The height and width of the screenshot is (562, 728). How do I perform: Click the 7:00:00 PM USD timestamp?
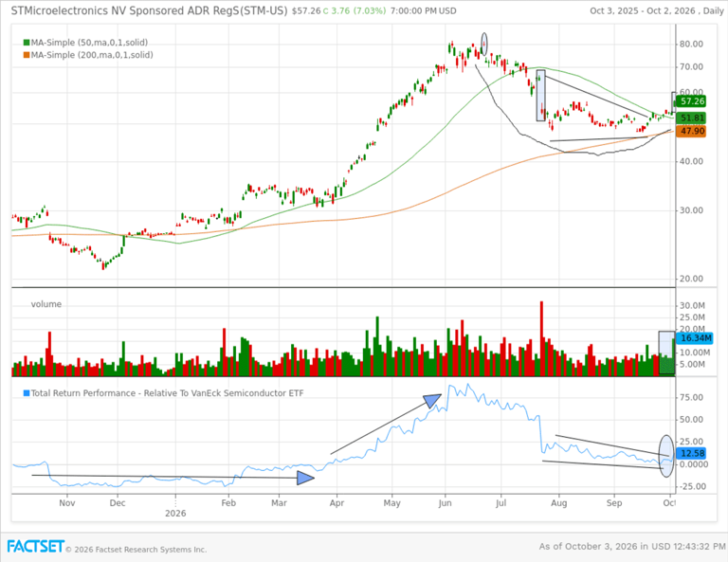[x=424, y=10]
